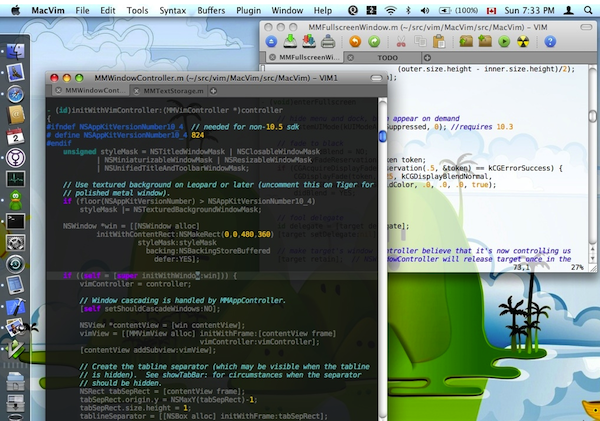Close the TODO tab
600x421 pixels.
click(x=350, y=58)
